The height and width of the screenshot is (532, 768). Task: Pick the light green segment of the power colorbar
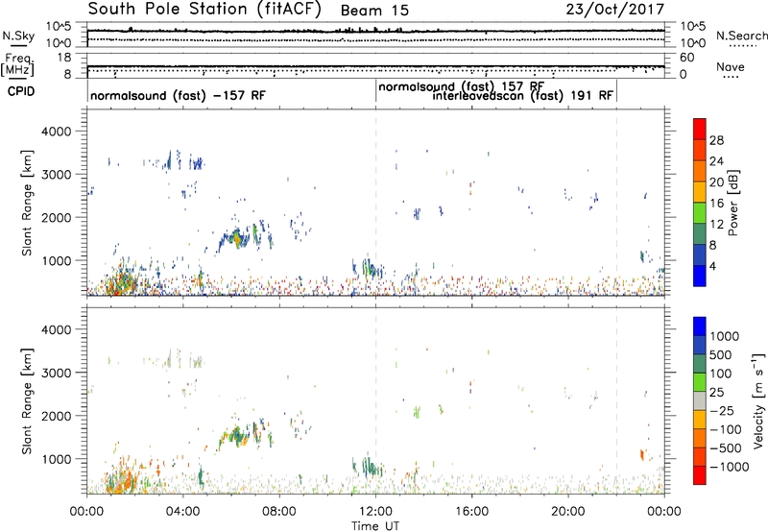(x=700, y=213)
